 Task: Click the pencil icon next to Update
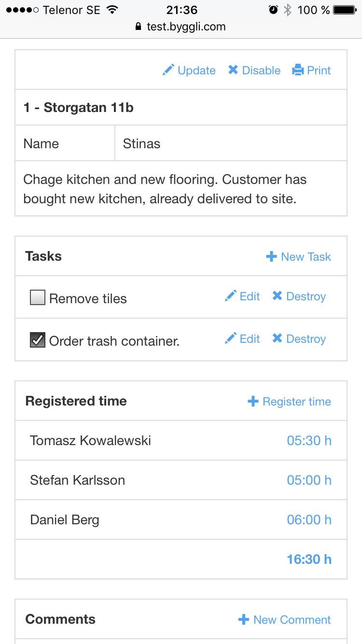point(168,70)
